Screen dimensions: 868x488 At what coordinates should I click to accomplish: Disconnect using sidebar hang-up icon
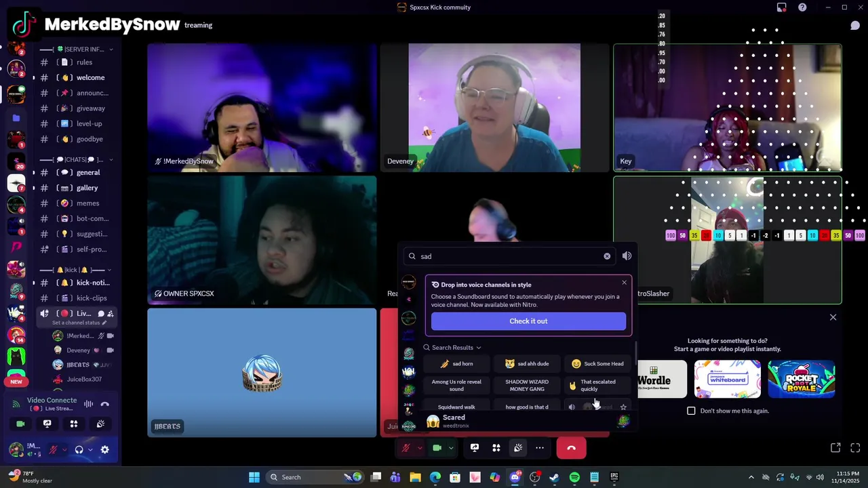point(105,404)
